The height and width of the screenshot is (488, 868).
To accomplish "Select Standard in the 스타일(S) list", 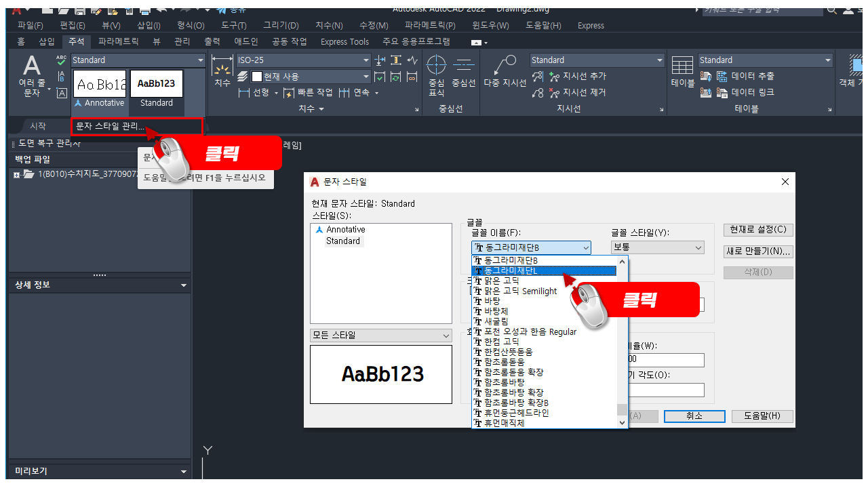I will point(342,241).
